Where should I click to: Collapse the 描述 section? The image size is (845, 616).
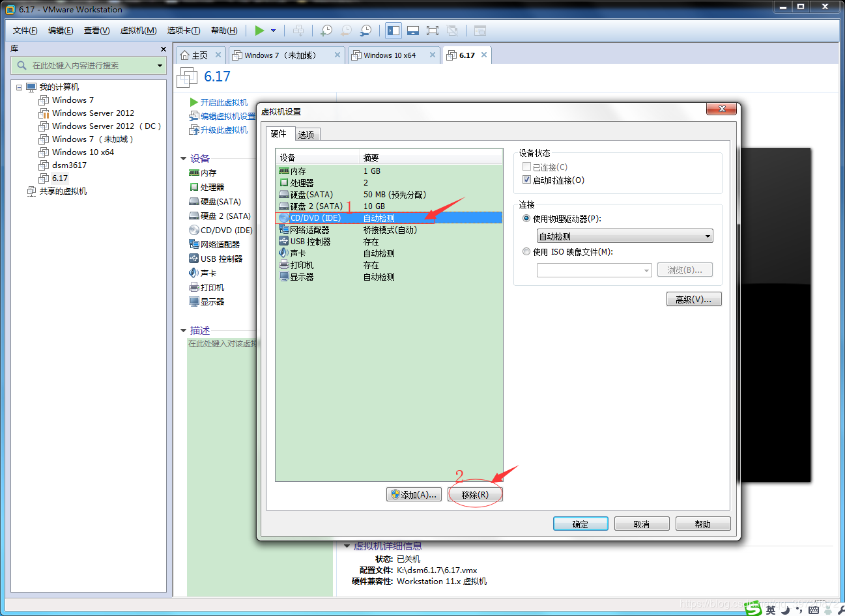tap(184, 330)
